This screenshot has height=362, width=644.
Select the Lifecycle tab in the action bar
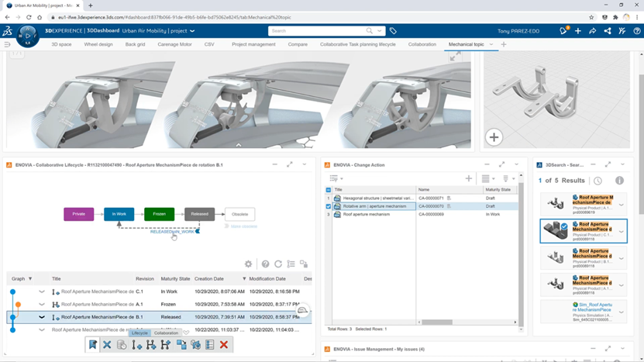point(139,333)
